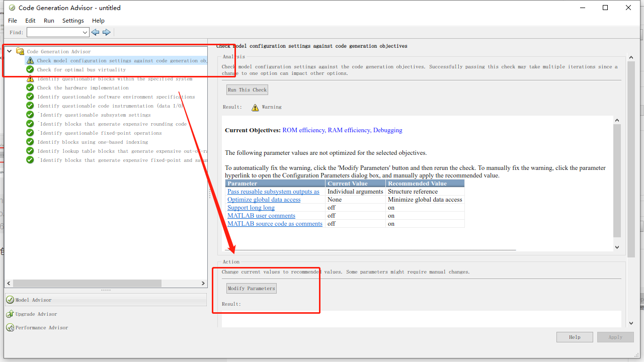Open 'Optimize global data access' parameter link
The image size is (644, 362).
tap(264, 200)
